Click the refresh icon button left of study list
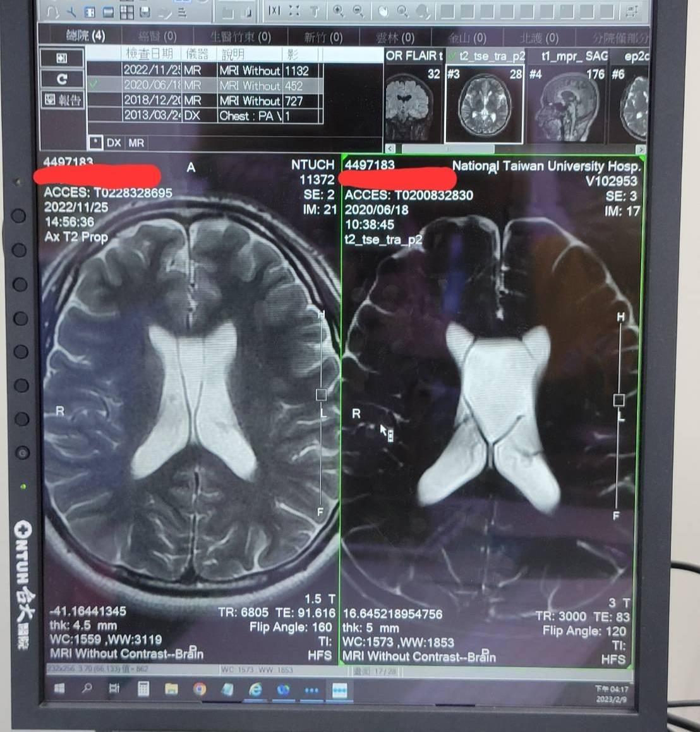This screenshot has height=732, width=700. pos(62,79)
